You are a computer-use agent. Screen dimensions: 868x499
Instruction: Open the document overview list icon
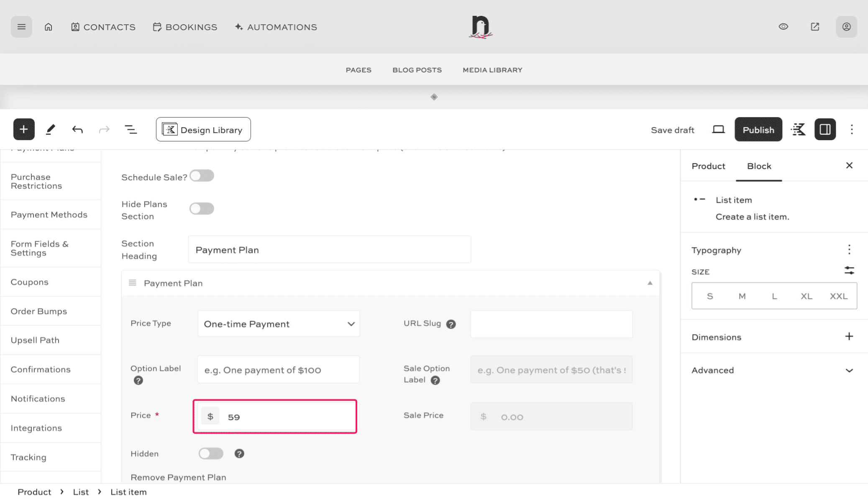[x=131, y=129]
